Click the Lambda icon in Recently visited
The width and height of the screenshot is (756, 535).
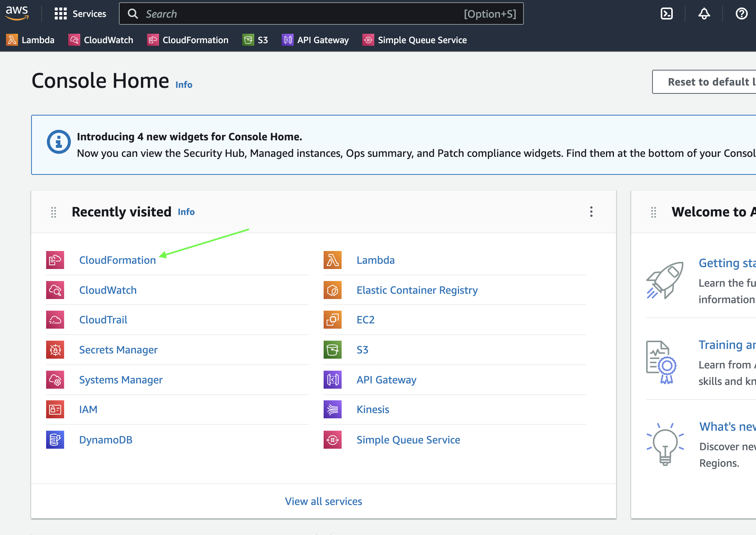point(333,260)
